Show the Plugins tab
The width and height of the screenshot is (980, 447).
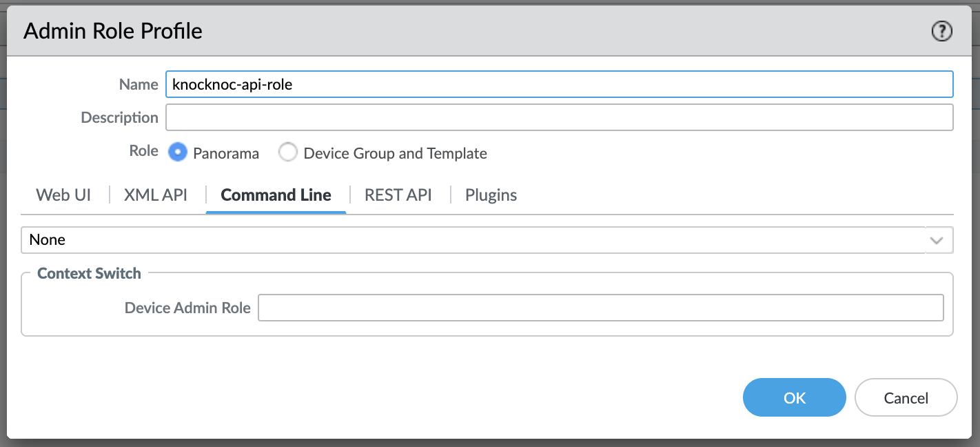(491, 195)
